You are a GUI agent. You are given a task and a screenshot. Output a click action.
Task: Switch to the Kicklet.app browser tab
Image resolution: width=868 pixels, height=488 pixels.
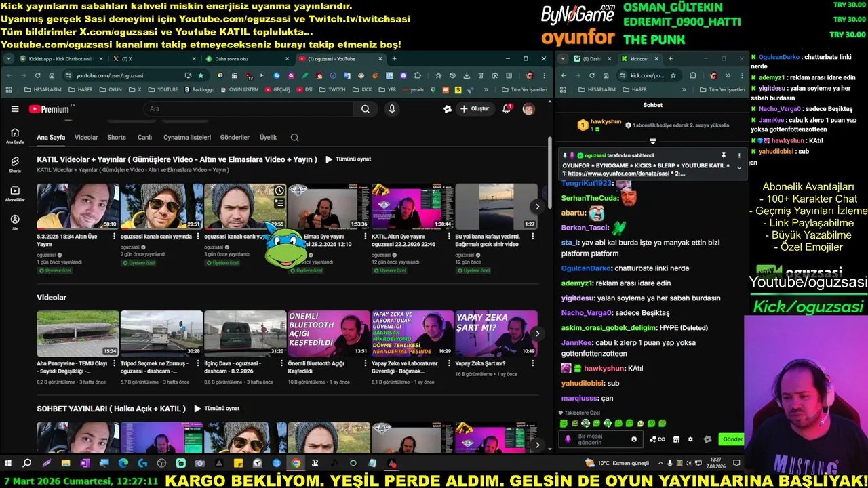coord(60,59)
